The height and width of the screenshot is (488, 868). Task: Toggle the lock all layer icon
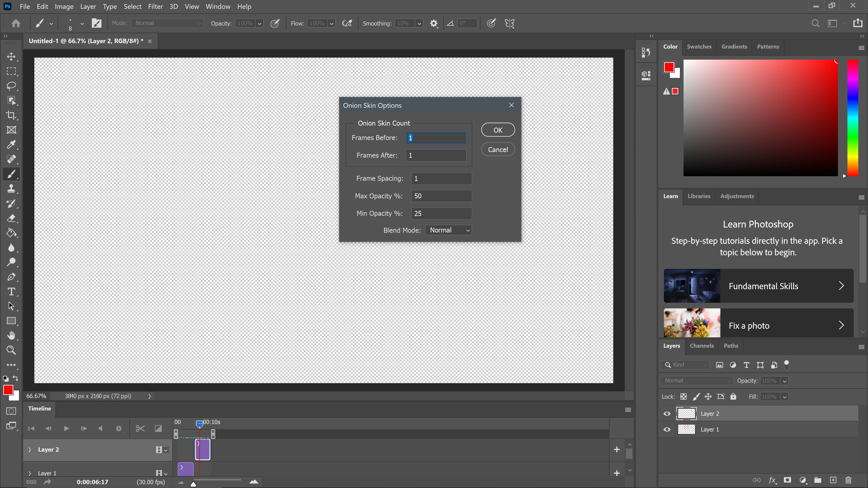[x=733, y=396]
